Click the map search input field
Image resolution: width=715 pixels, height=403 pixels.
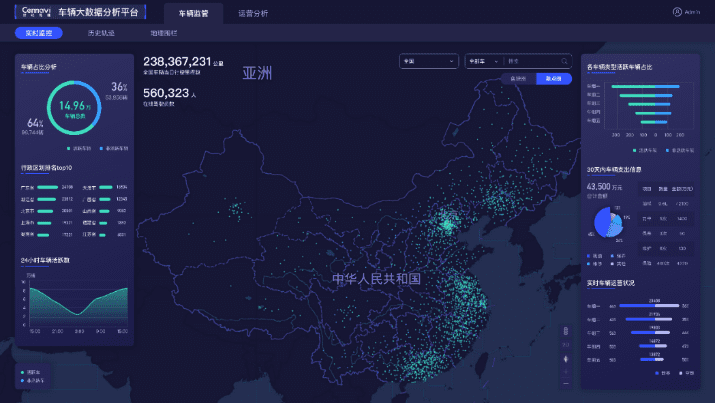(532, 61)
